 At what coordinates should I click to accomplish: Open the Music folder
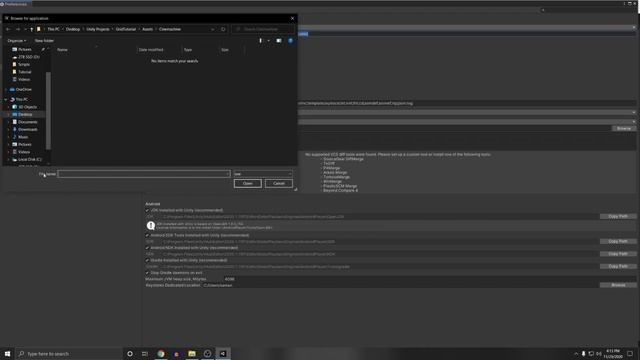[x=23, y=137]
